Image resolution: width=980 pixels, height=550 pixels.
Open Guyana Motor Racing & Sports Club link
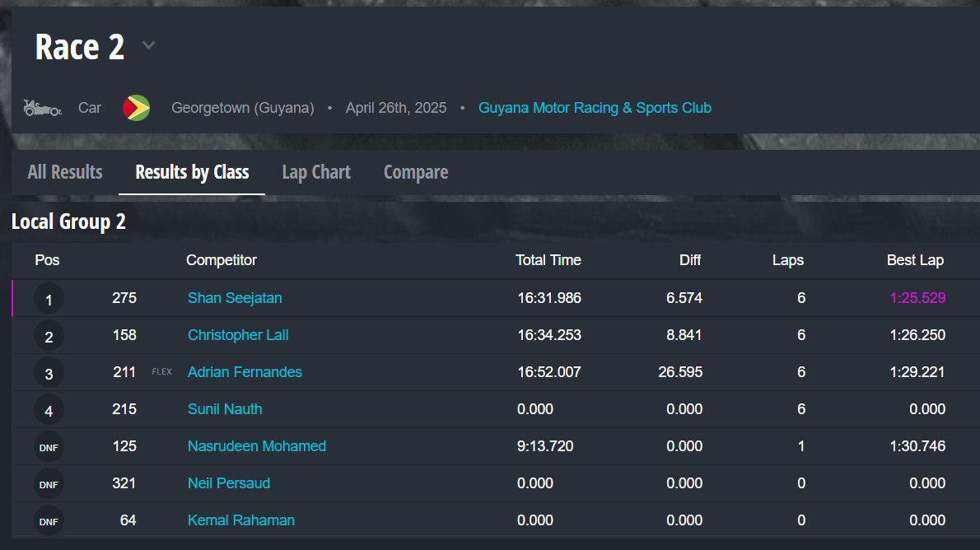point(595,108)
